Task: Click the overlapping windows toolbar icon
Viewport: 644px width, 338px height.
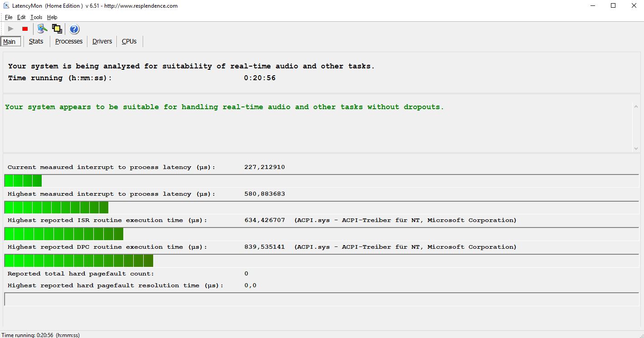Action: click(x=57, y=29)
